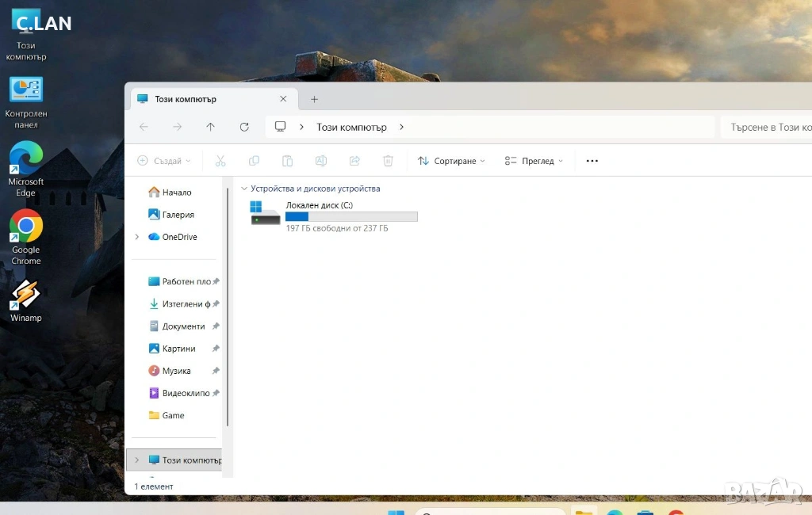Select Галерия in the navigation pane

[178, 215]
